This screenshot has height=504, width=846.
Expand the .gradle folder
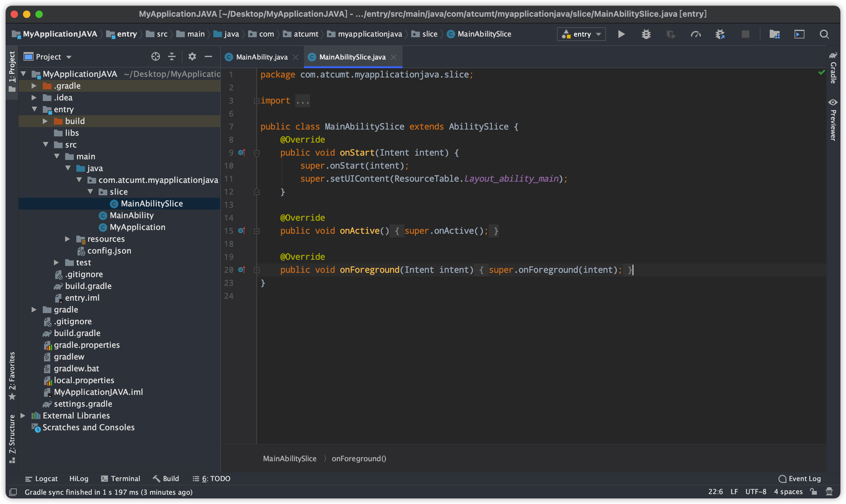(x=33, y=86)
